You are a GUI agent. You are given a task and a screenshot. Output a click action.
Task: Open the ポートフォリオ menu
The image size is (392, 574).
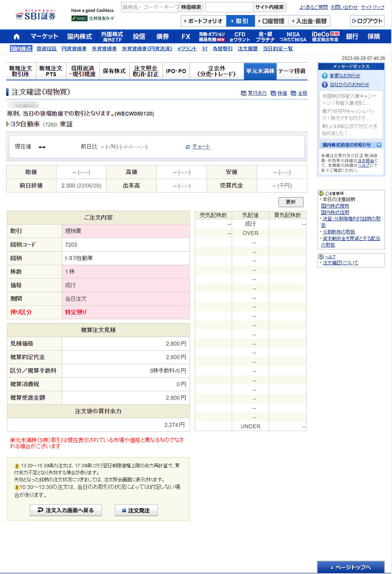(204, 21)
